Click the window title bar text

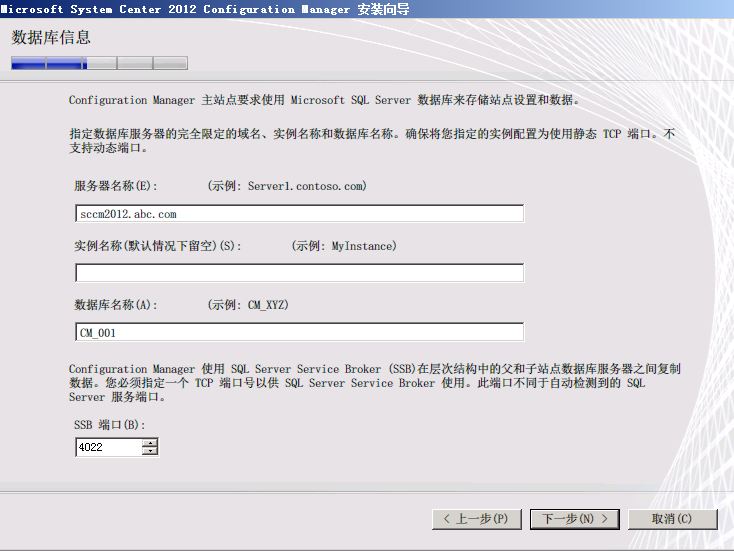205,9
